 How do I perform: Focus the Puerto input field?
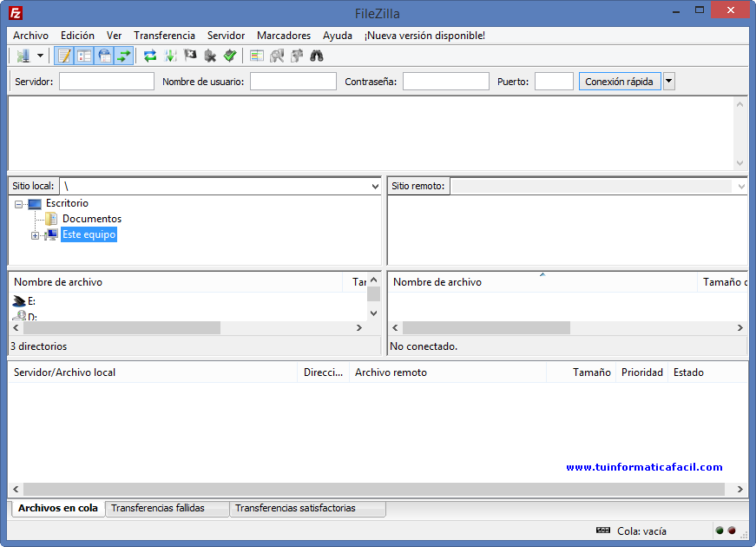(554, 82)
